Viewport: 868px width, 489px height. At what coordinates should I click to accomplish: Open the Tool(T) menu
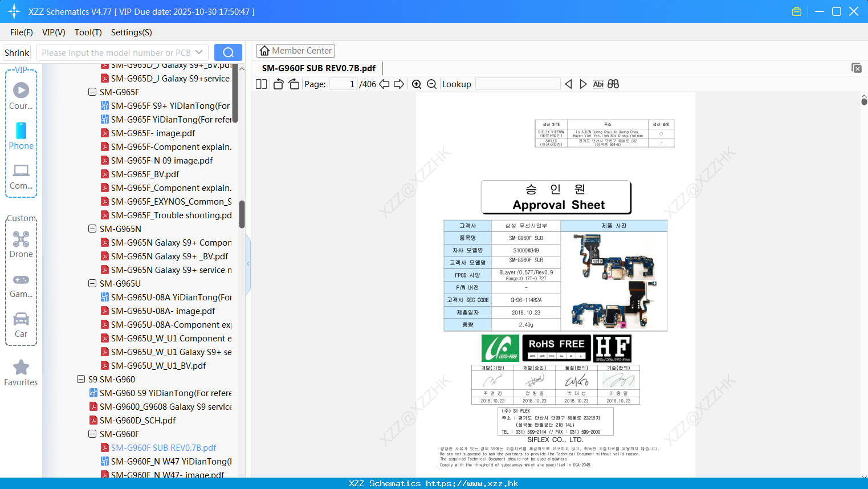(x=88, y=32)
